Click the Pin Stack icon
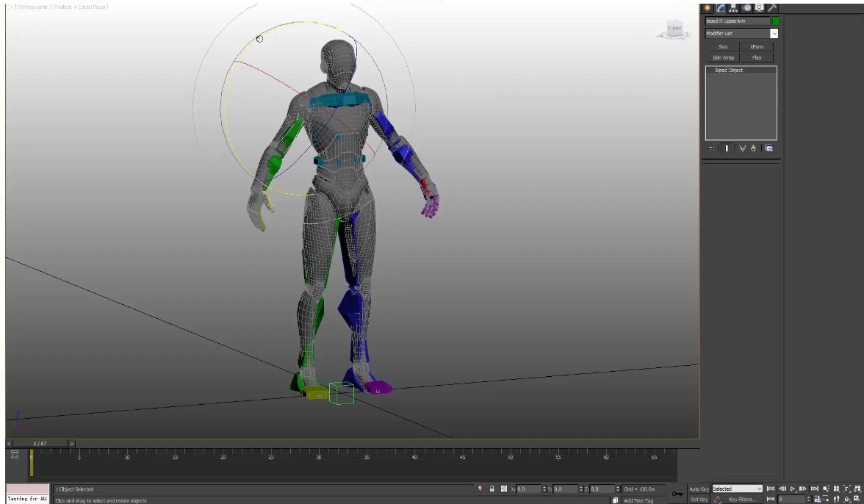The height and width of the screenshot is (504, 864). [710, 148]
